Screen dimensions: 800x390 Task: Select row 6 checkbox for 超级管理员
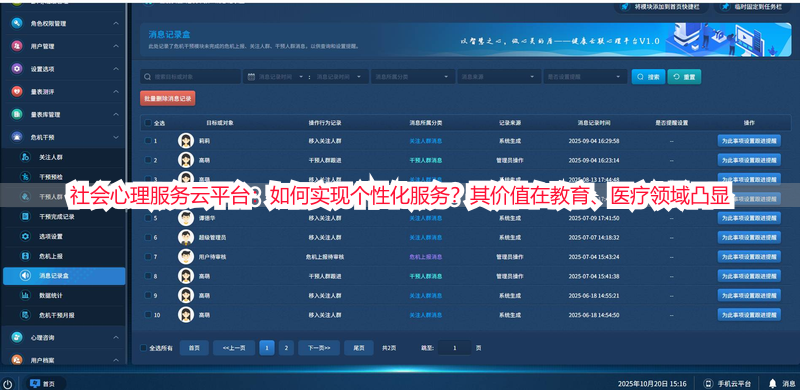[148, 237]
